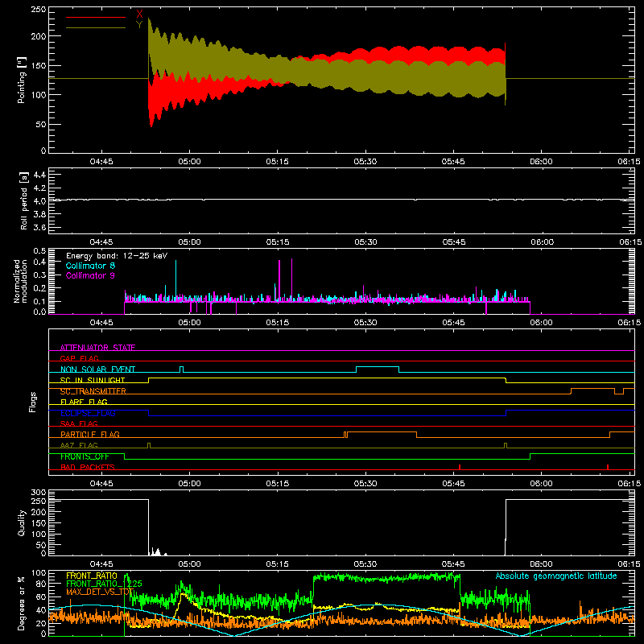Viewport: 644px width, 644px height.
Task: Select the yellow FRONT_RATIO legend entry
Action: 92,576
